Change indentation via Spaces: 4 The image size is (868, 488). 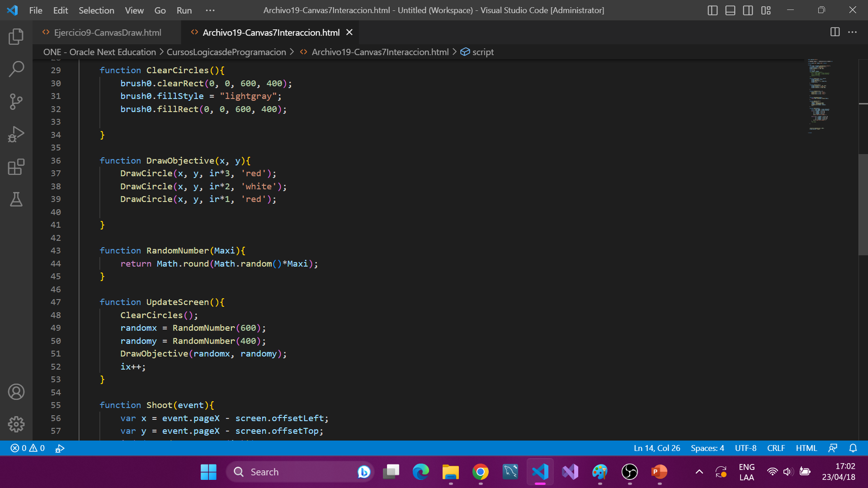[x=707, y=448]
